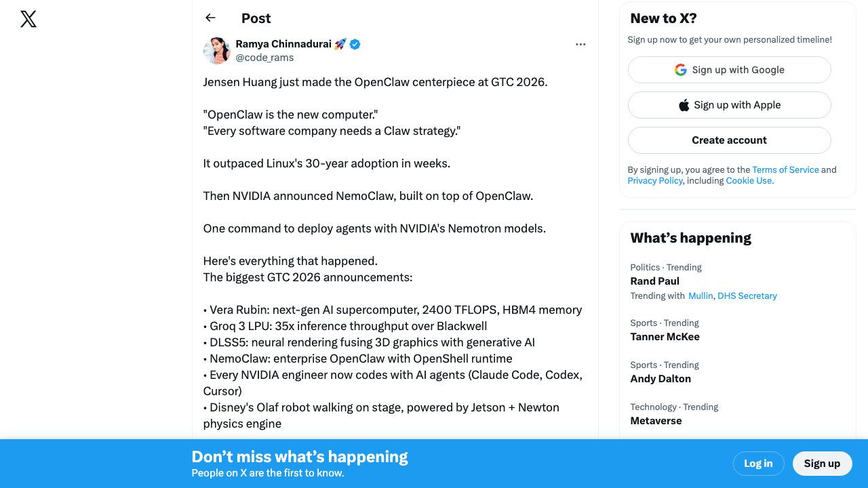The width and height of the screenshot is (868, 488).
Task: Open the @code_rams handle link
Action: (x=264, y=58)
